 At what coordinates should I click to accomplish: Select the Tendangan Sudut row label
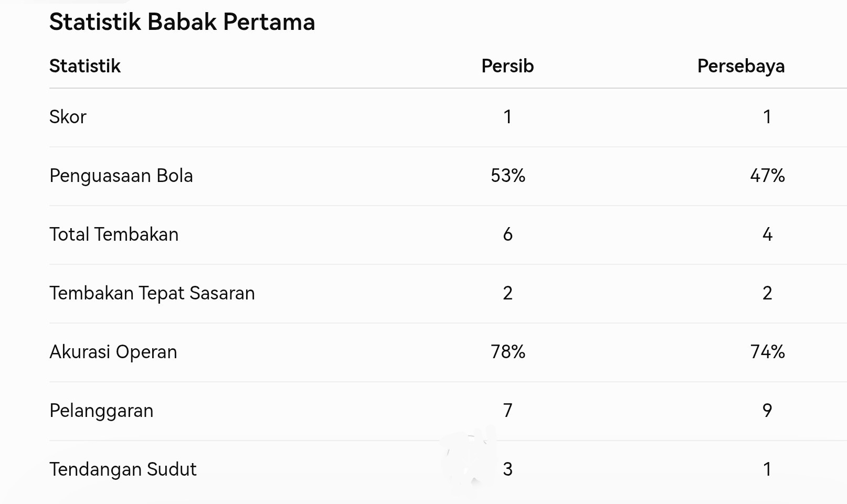[123, 469]
